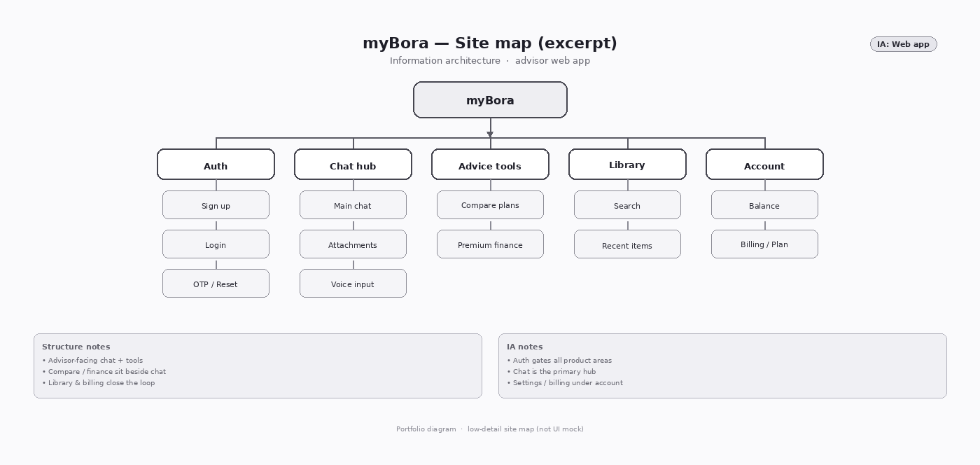
Task: Click the Account section node
Action: 764,165
